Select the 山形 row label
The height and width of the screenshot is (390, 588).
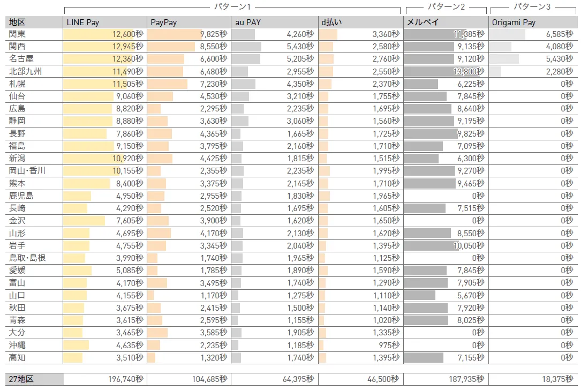17,233
